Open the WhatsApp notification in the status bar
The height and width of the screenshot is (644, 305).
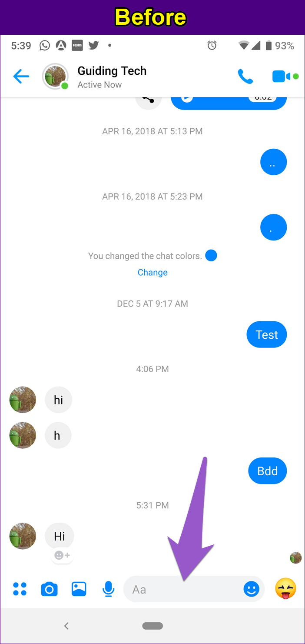point(44,45)
